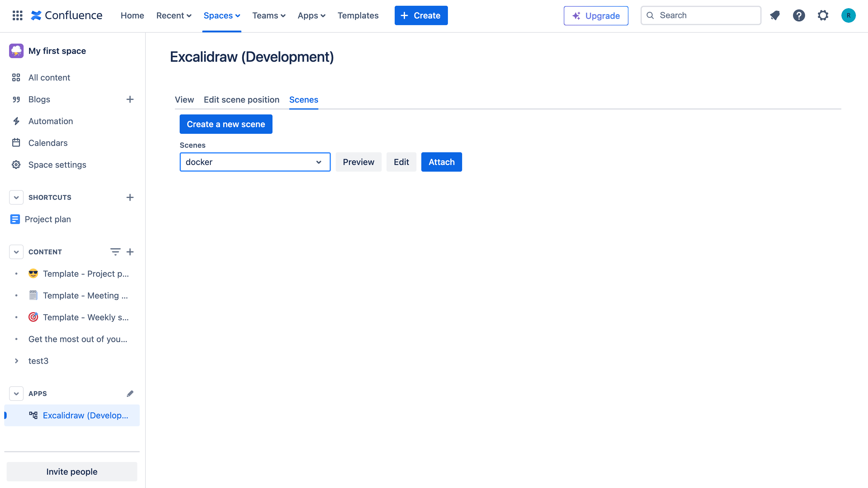Open the settings gear icon
Screen dimensions: 868x488
[823, 15]
